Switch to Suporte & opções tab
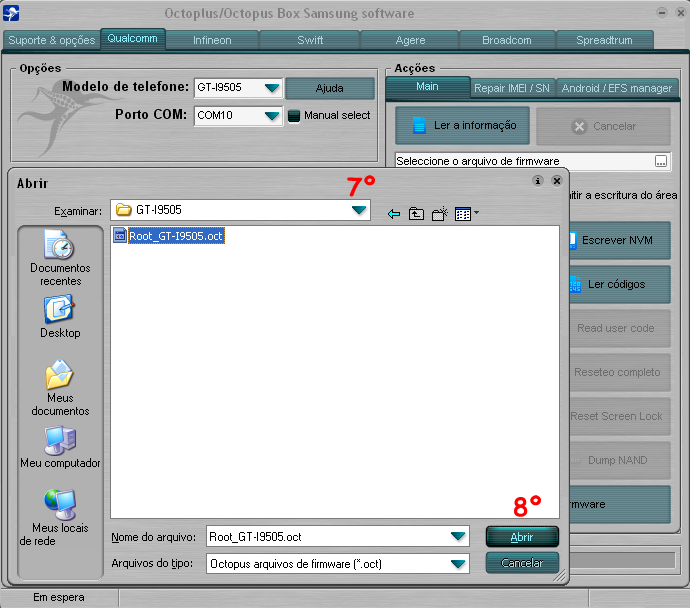The height and width of the screenshot is (608, 690). 51,40
